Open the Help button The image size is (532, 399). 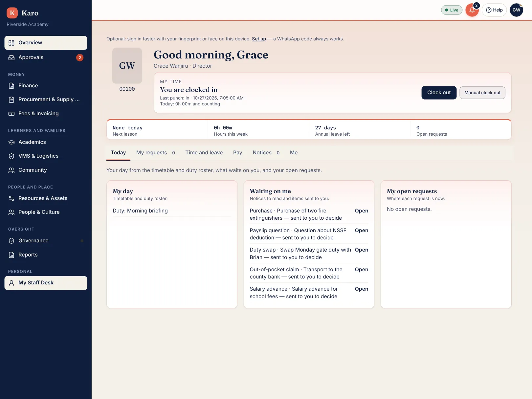point(494,10)
